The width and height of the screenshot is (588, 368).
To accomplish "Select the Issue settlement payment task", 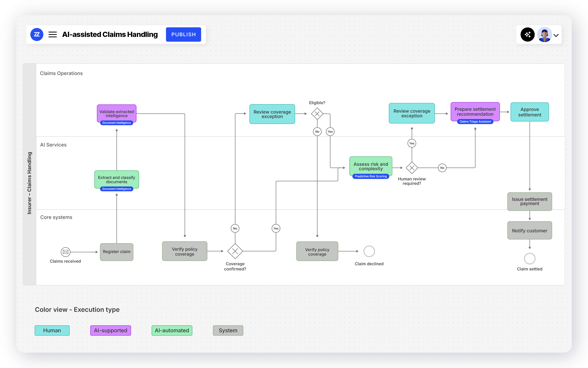I will (529, 202).
